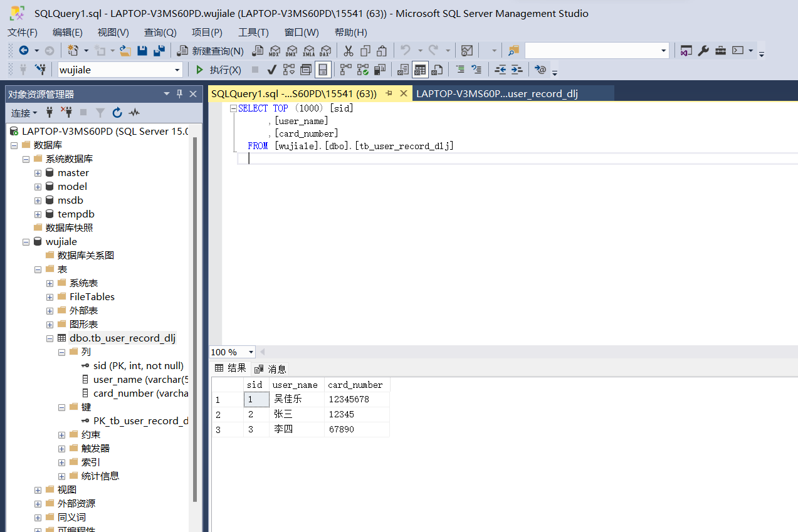Click the Copy icon in toolbar

365,51
